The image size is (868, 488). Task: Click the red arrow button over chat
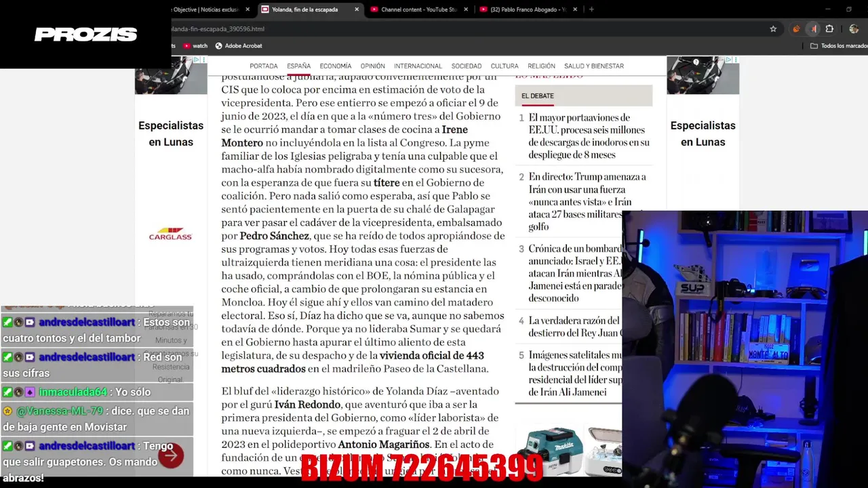click(171, 456)
